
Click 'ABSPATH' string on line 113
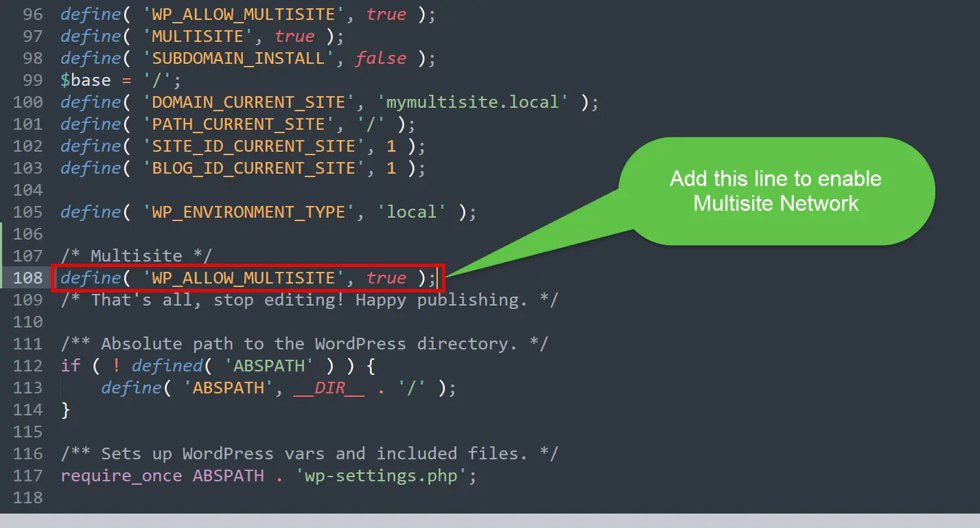(x=228, y=387)
